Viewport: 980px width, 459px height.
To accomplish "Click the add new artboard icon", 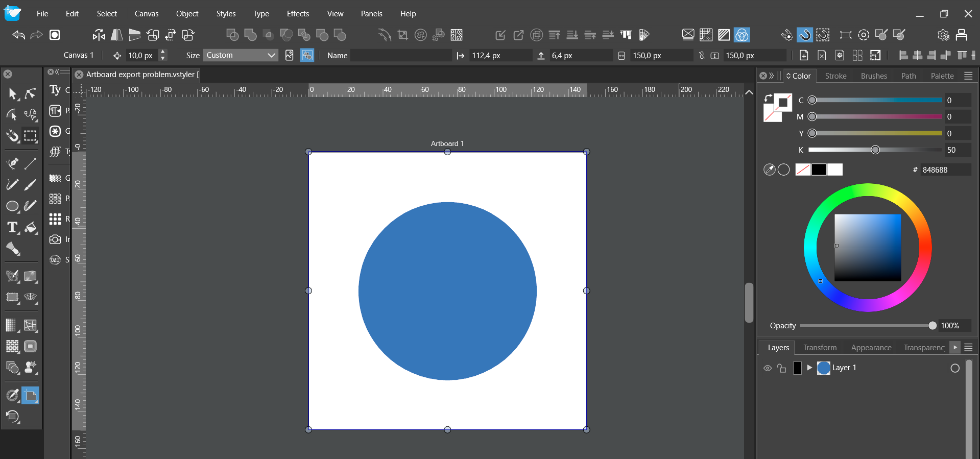I will pos(804,55).
